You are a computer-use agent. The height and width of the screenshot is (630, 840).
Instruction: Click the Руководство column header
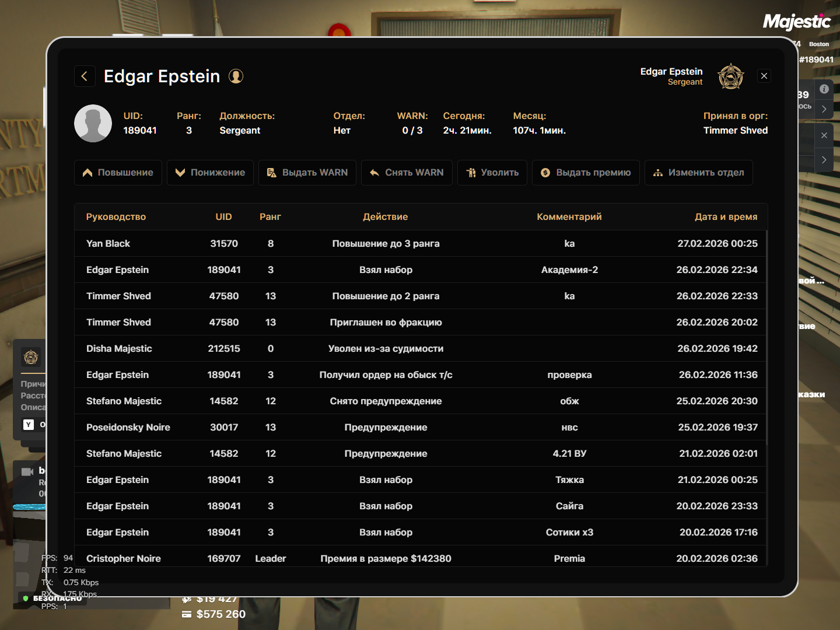[116, 217]
